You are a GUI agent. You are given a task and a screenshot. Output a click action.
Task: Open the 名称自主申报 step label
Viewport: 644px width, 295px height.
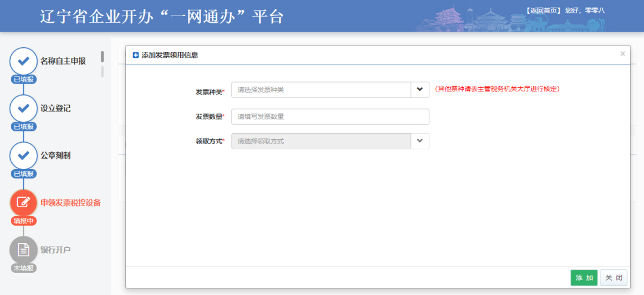pyautogui.click(x=63, y=62)
